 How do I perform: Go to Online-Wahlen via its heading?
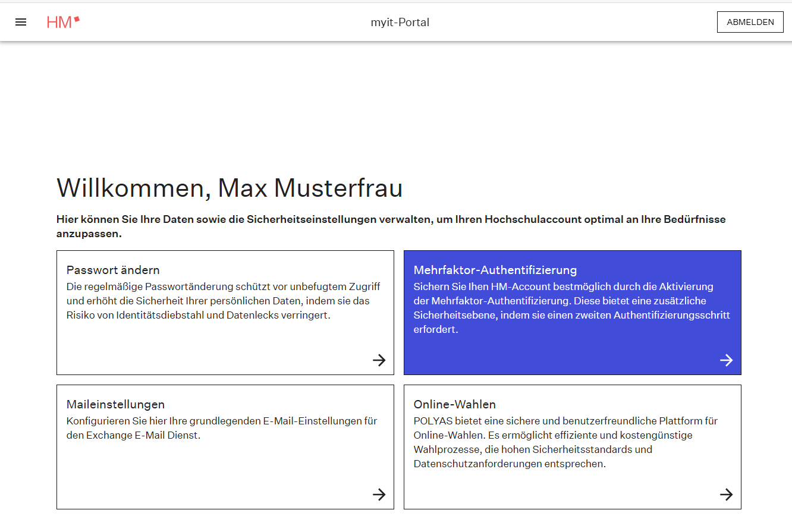(x=454, y=404)
